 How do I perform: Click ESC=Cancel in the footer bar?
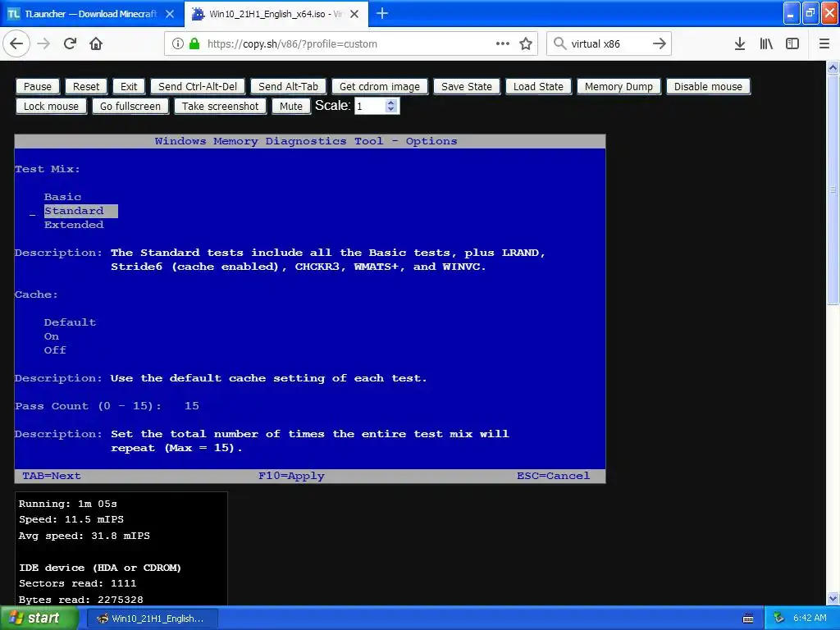click(x=554, y=476)
